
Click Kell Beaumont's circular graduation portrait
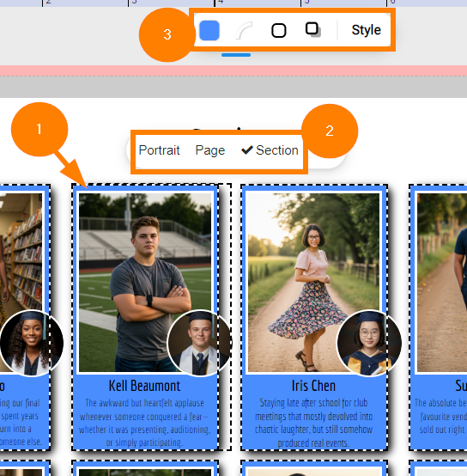tap(199, 343)
